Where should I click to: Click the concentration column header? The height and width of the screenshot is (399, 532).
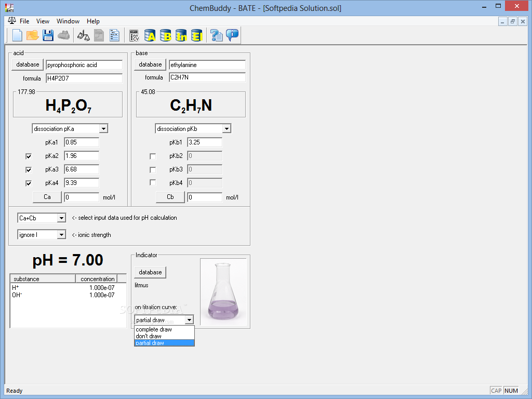[96, 279]
